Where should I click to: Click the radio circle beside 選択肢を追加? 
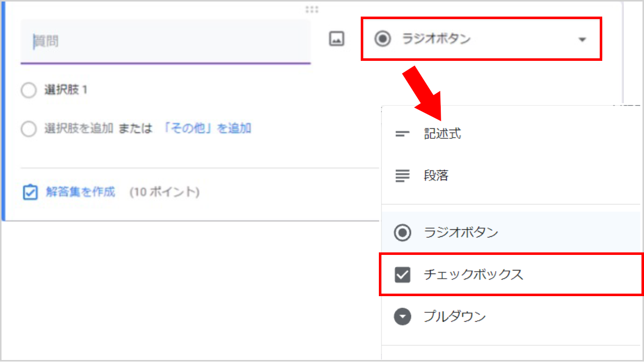pyautogui.click(x=29, y=129)
